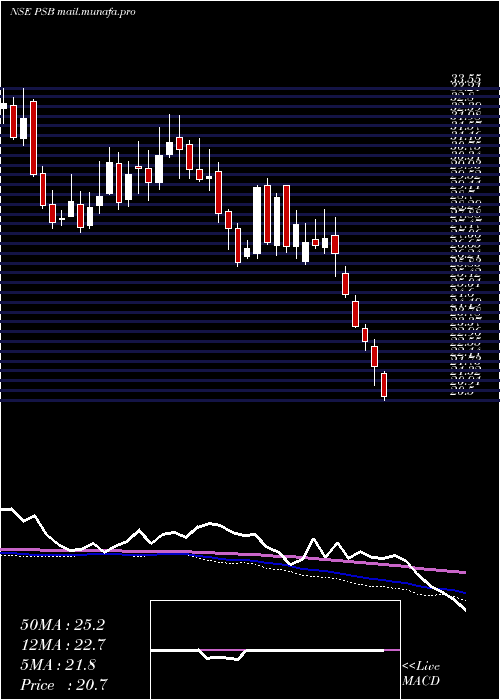Select the '50MA : 25.2' reading
Screen dimensions: 500x700
tap(62, 625)
